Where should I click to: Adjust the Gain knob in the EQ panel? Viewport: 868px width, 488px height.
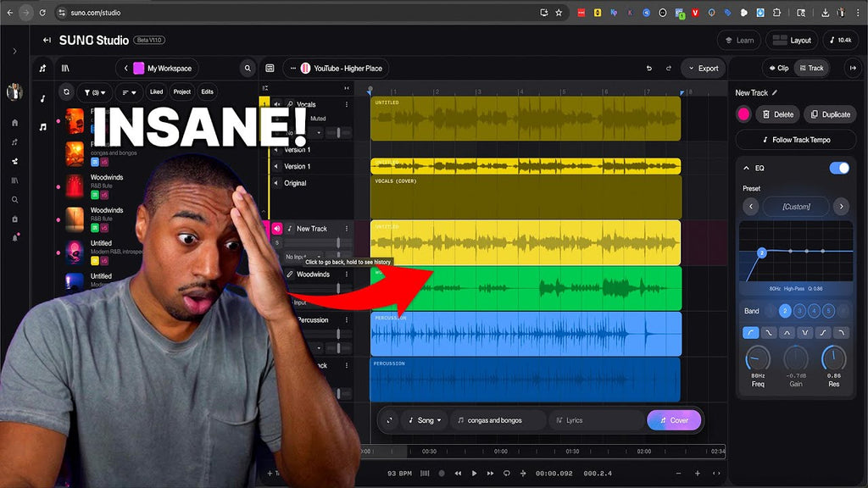[795, 360]
